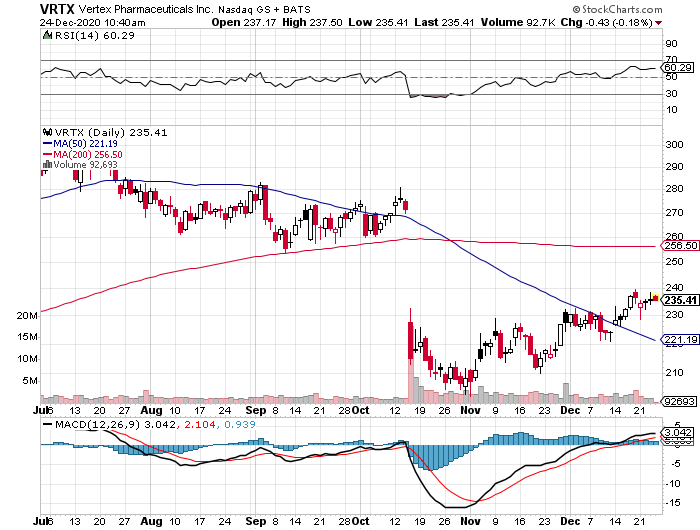Click the 92693 volume tag on right axis
The image size is (700, 530).
pyautogui.click(x=679, y=401)
